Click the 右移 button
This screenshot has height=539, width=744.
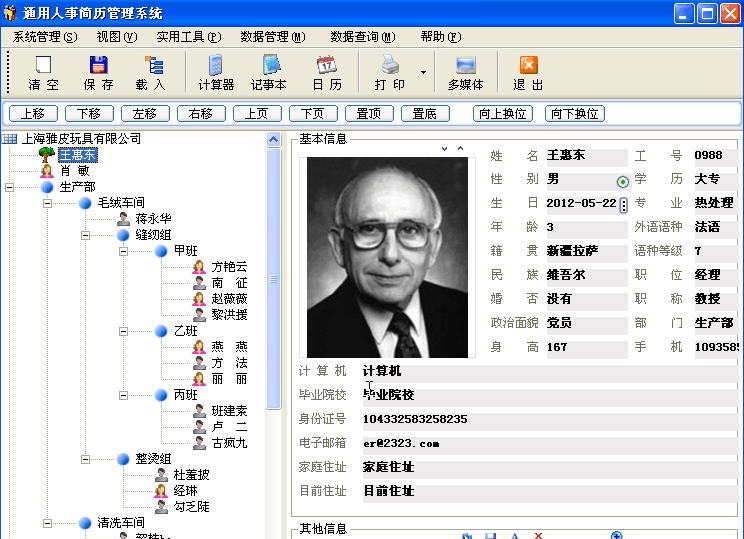201,113
